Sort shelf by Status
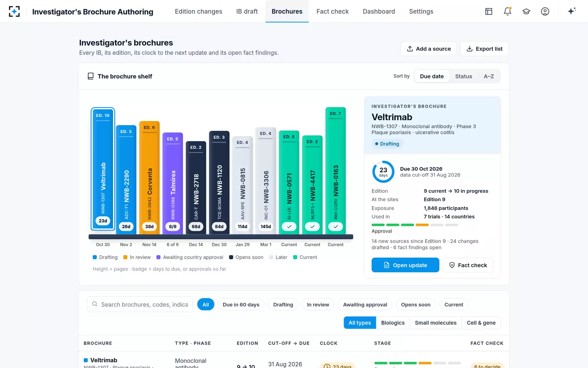Image resolution: width=588 pixels, height=368 pixels. pos(463,76)
